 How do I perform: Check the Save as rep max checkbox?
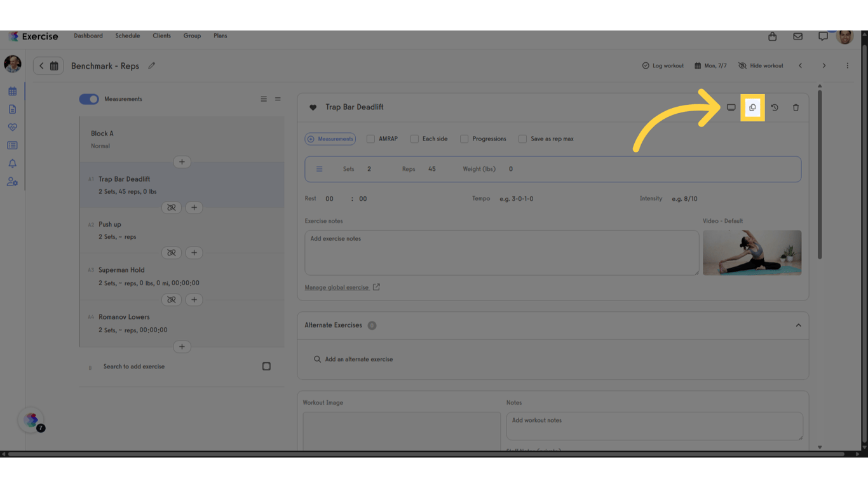tap(522, 139)
